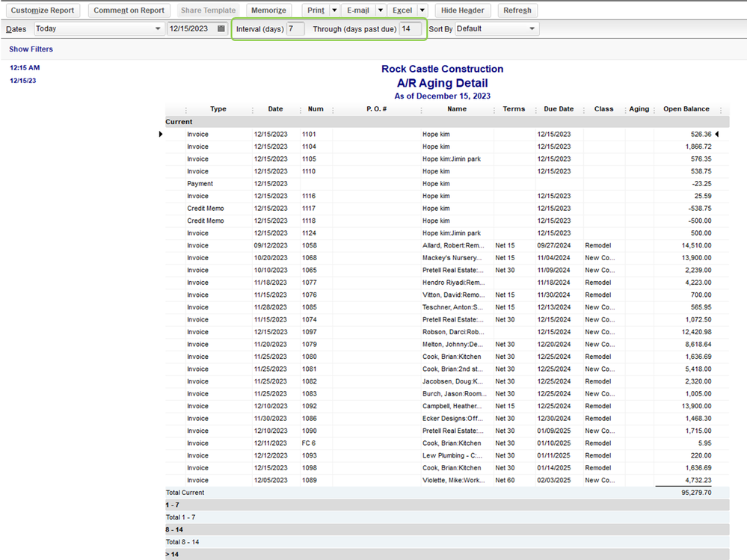Refresh the report

pos(517,10)
